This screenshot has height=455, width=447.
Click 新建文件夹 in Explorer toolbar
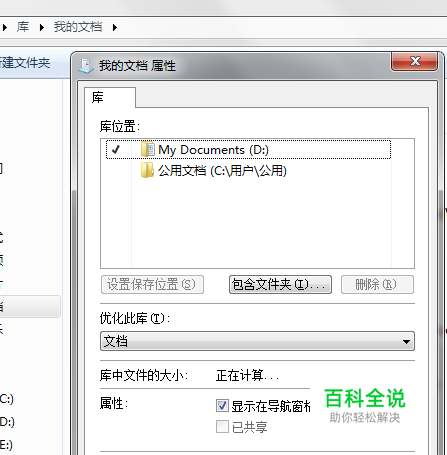coord(25,63)
